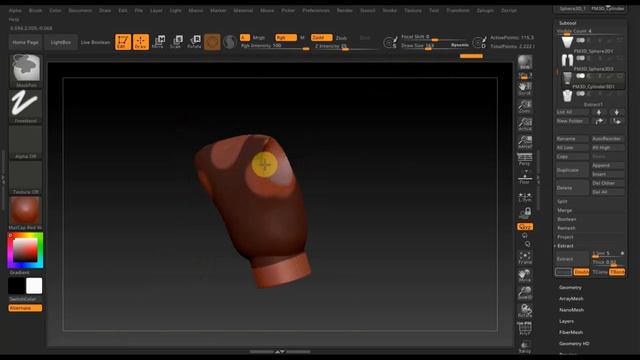Click the Duplicate subtool button
Screen dimensions: 640x360
coord(572,170)
